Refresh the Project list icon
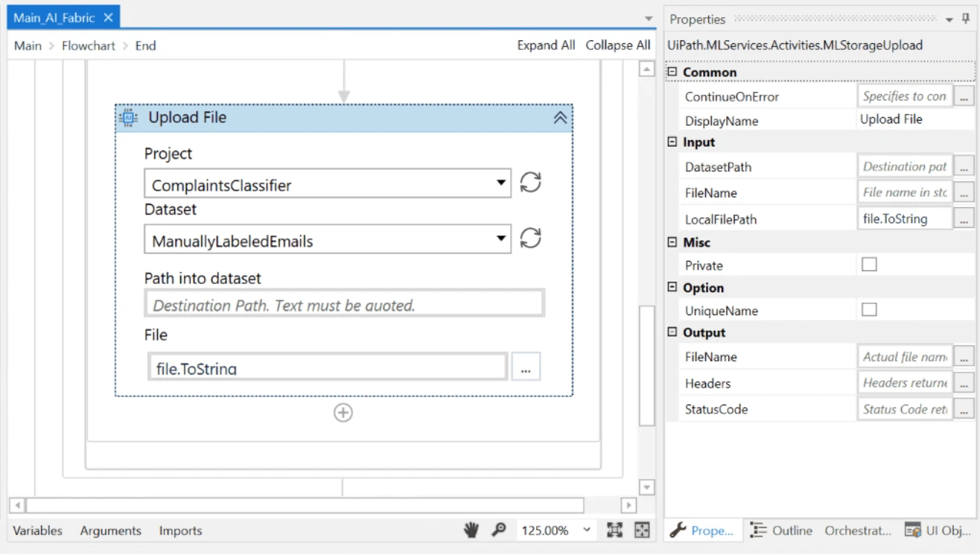 pos(530,183)
